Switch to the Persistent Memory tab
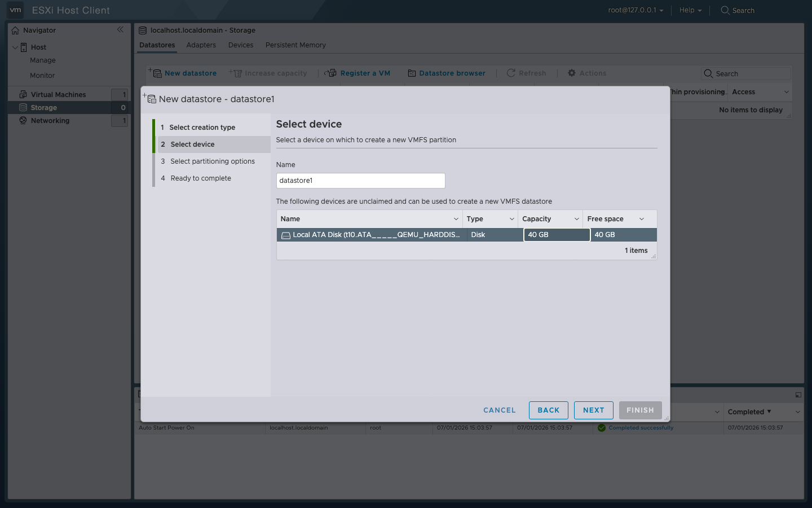The height and width of the screenshot is (508, 812). click(295, 45)
